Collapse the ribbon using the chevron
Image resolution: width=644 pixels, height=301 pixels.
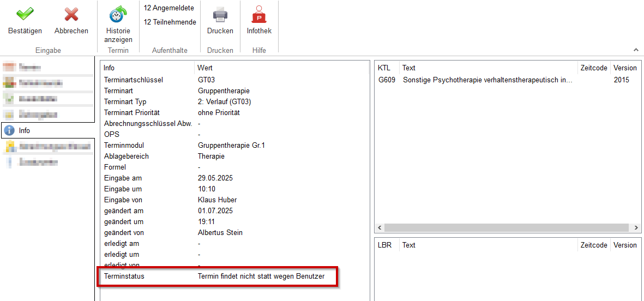pyautogui.click(x=635, y=50)
